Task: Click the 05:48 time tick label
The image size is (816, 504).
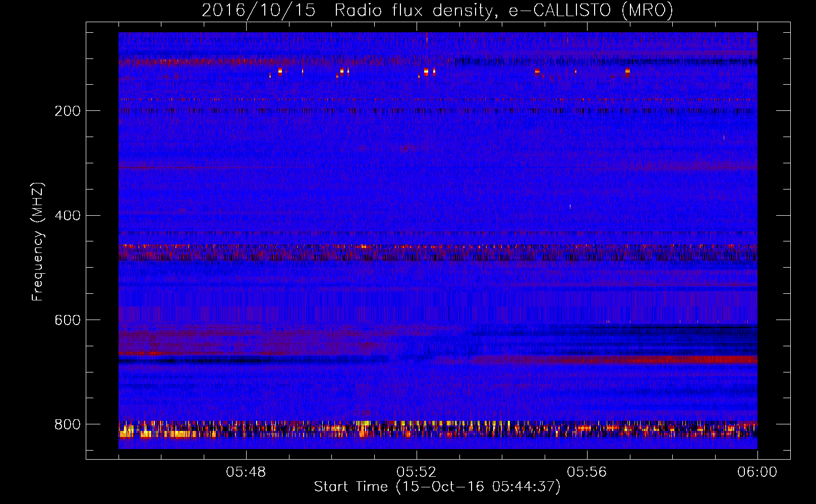Action: pos(246,472)
